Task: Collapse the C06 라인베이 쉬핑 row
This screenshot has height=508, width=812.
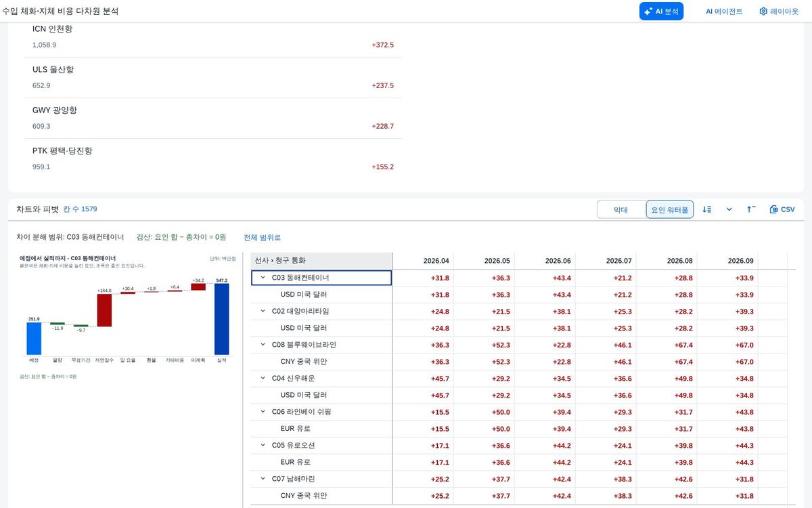Action: pos(263,412)
